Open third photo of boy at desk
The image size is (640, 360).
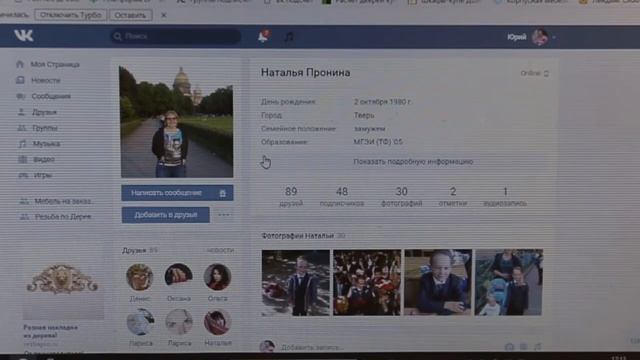438,282
